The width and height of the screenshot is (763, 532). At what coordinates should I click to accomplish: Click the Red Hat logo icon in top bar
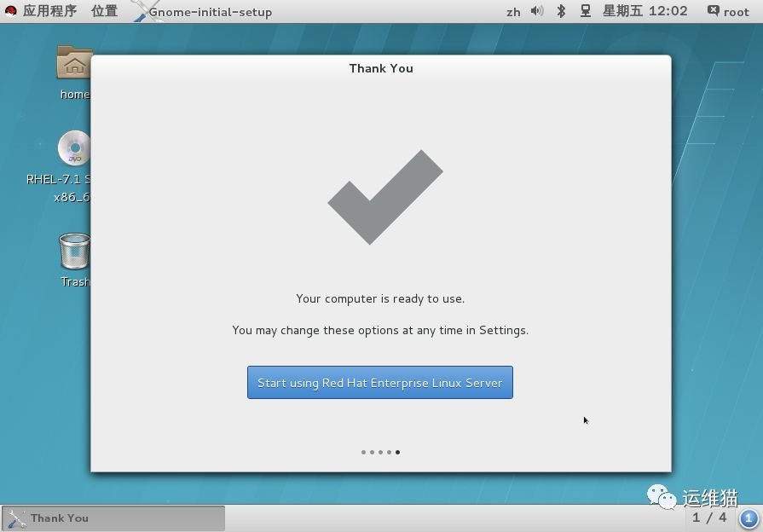click(x=11, y=11)
